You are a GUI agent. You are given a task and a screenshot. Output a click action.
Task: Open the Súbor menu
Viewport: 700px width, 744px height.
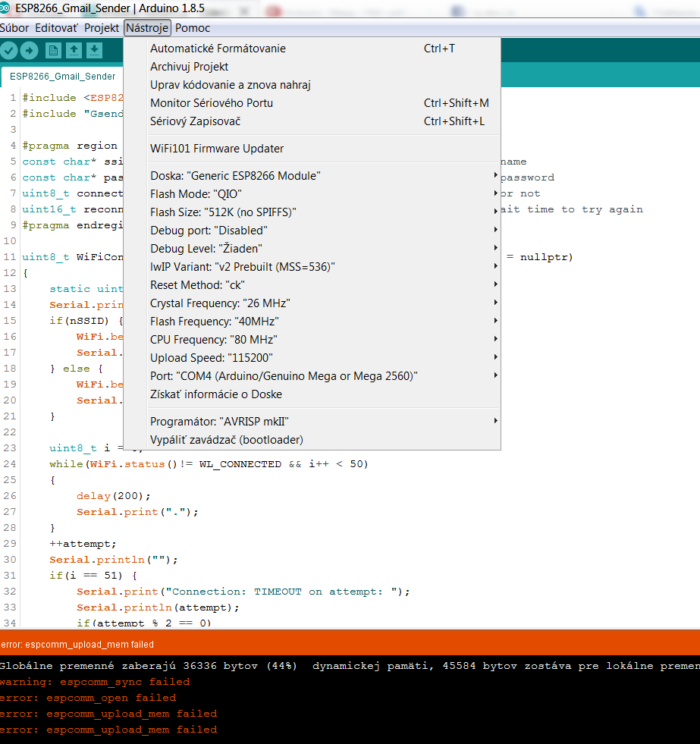click(14, 28)
